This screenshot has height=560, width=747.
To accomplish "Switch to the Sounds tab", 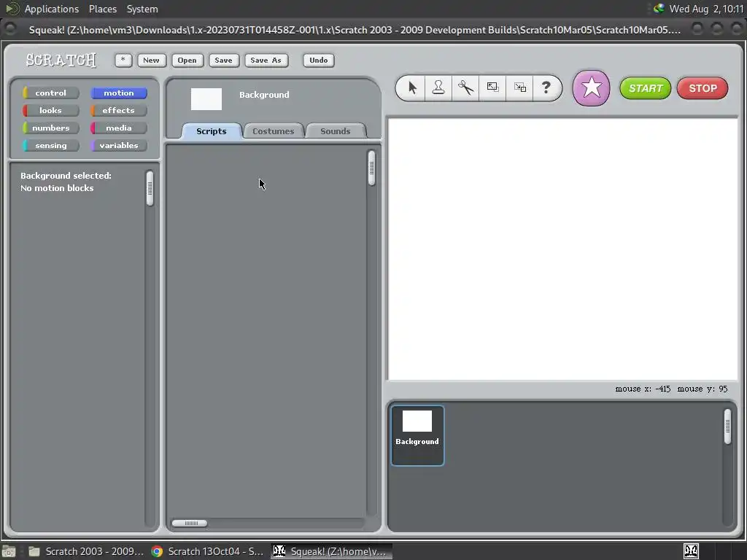I will [x=336, y=131].
